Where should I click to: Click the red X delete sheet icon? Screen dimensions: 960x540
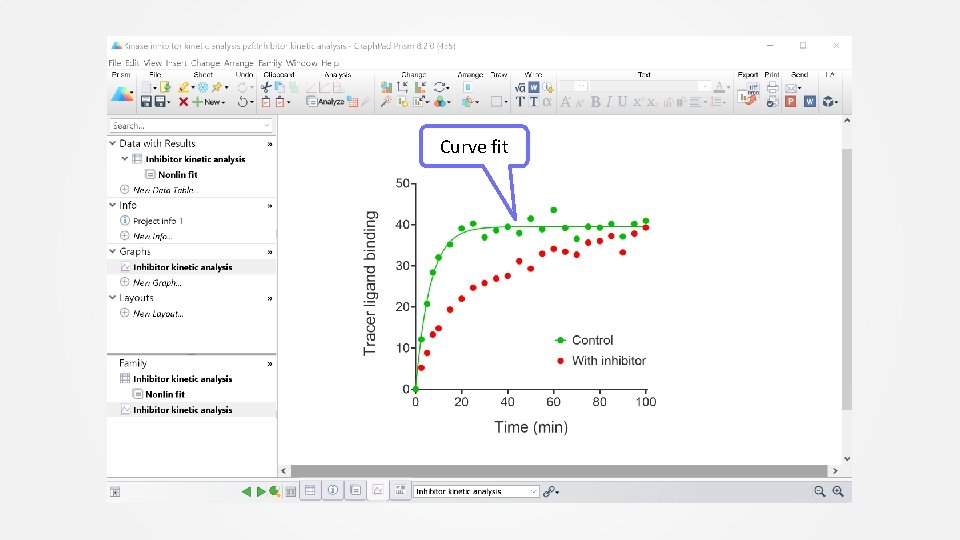click(x=183, y=102)
